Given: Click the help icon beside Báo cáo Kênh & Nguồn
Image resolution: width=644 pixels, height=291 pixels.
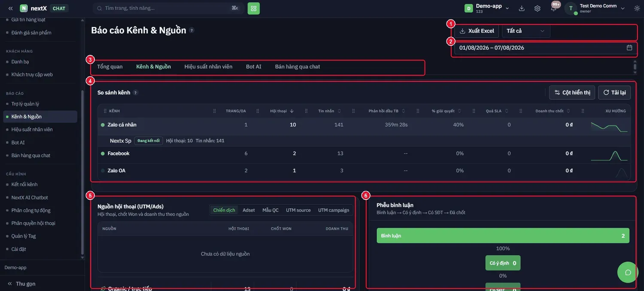Looking at the screenshot, I should click(x=191, y=30).
